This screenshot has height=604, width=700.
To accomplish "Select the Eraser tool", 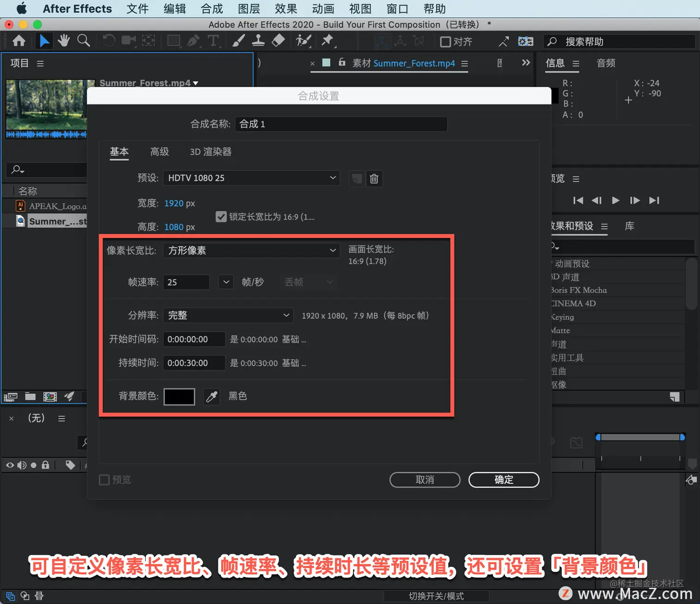I will point(278,41).
